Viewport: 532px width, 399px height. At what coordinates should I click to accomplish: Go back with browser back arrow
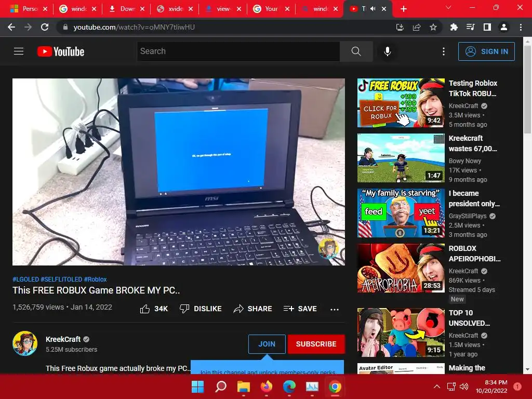[11, 27]
